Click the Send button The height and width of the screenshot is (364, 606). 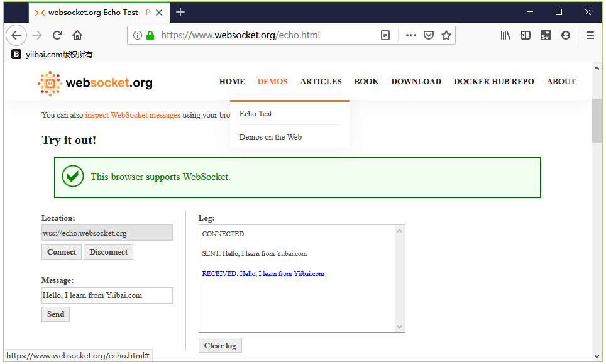pos(56,314)
